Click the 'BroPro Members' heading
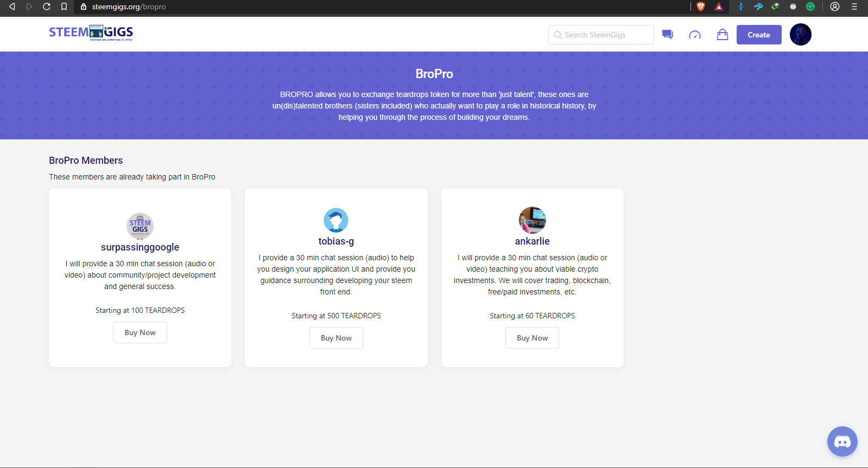The image size is (868, 468). coord(86,161)
